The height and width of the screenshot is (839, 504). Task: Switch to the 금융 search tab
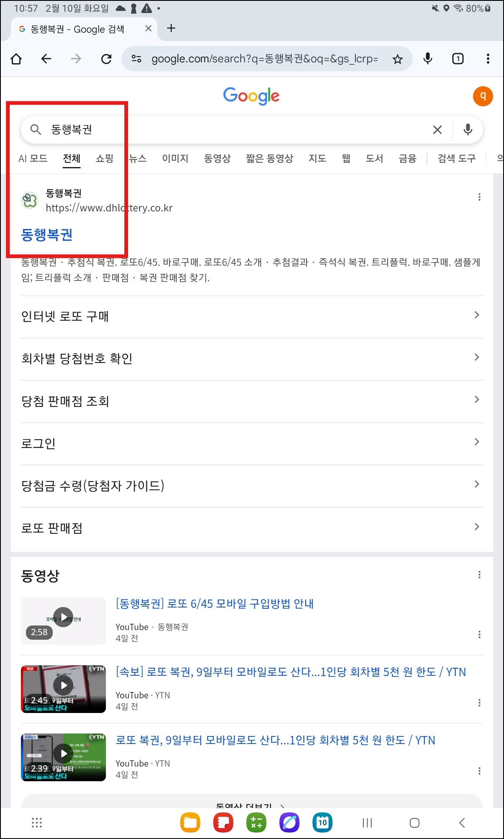(406, 159)
